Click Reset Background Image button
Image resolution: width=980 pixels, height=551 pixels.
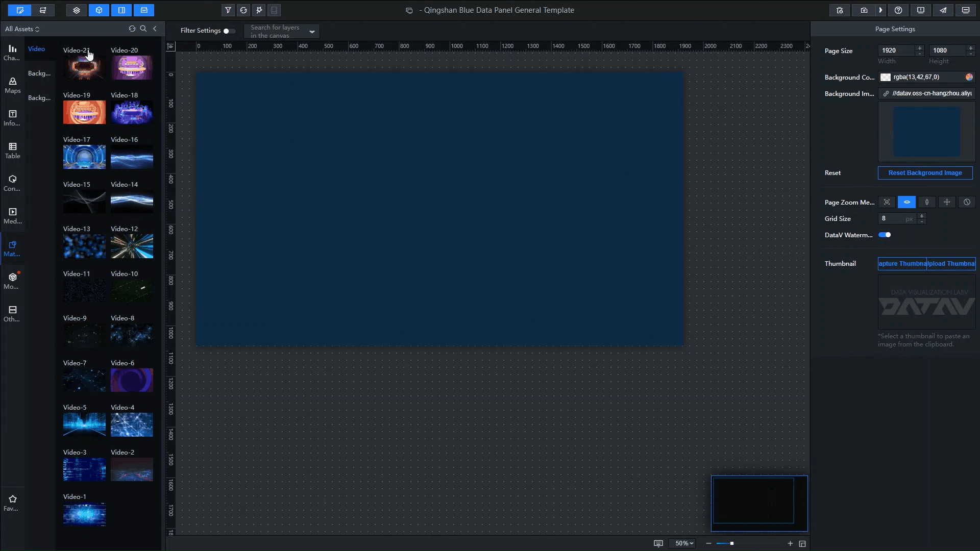click(925, 173)
